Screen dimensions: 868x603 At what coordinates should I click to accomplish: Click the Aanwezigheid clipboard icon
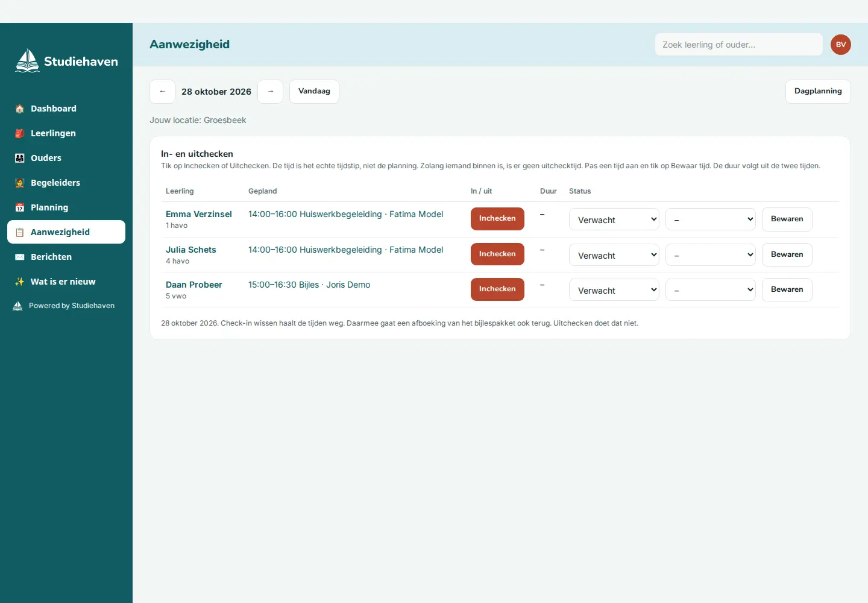coord(19,232)
